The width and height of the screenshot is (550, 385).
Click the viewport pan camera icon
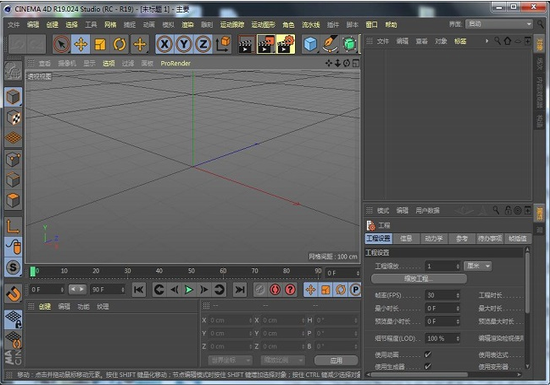(328, 63)
